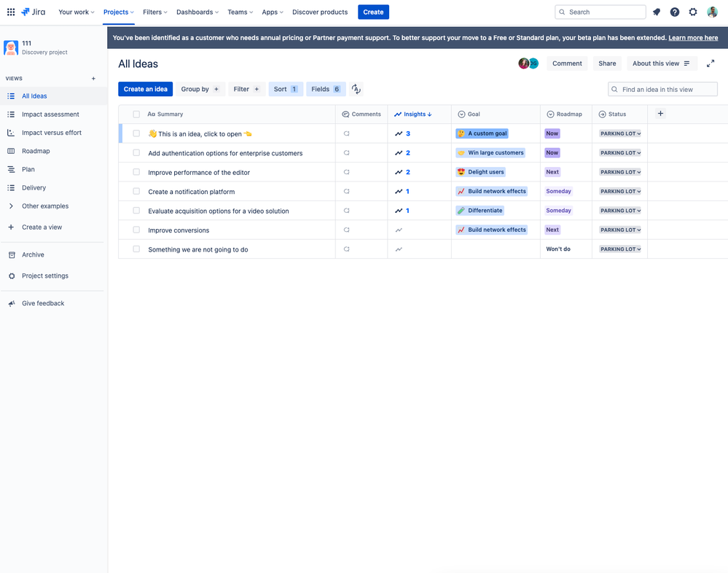Screen dimensions: 728x573
Task: Open PARKING LOT status dropdown for Improve conversions
Action: (x=620, y=230)
